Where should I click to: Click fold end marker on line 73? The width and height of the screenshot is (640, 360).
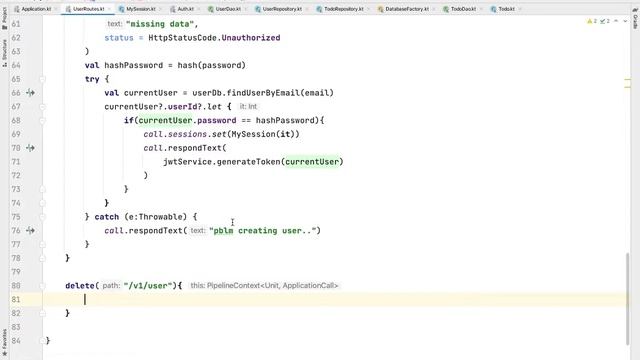click(x=42, y=189)
